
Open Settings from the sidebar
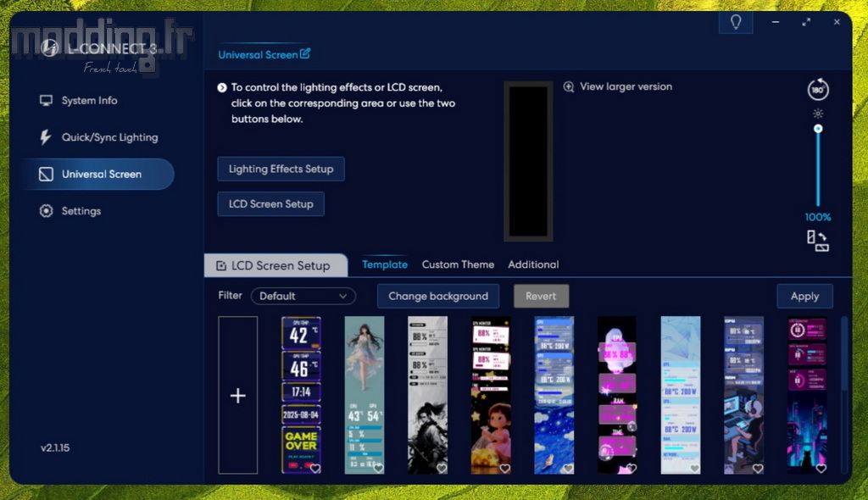pyautogui.click(x=81, y=211)
